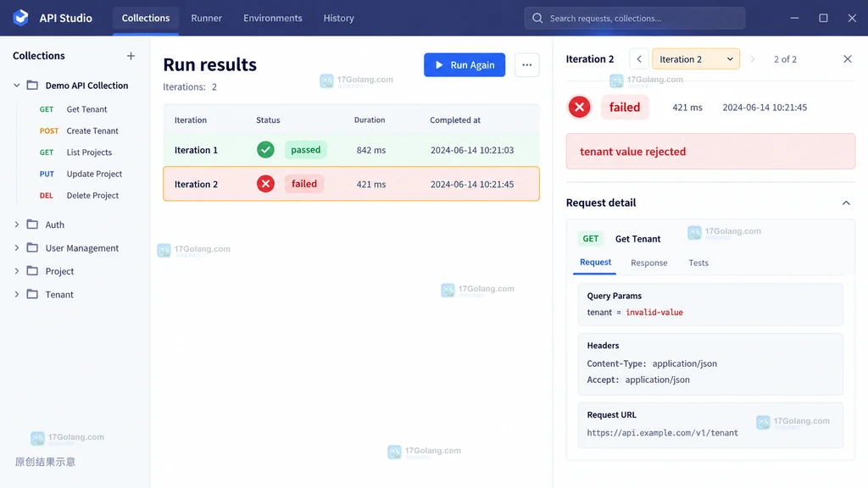Screen dimensions: 868x488
Task: Open the Environments tab
Action: point(273,19)
